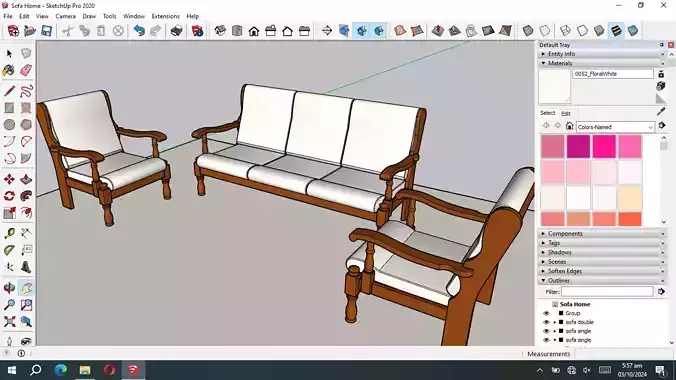The width and height of the screenshot is (676, 380).
Task: Activate the Orbit tool
Action: click(x=9, y=288)
